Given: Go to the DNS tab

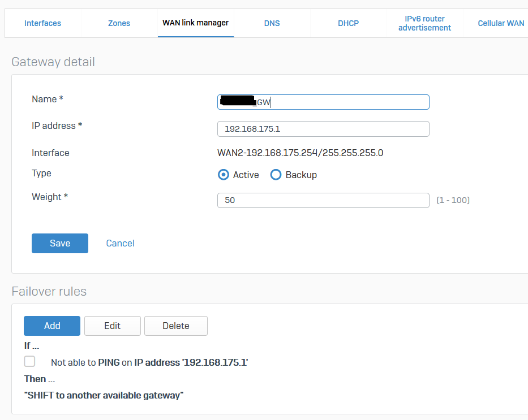Looking at the screenshot, I should tap(272, 23).
